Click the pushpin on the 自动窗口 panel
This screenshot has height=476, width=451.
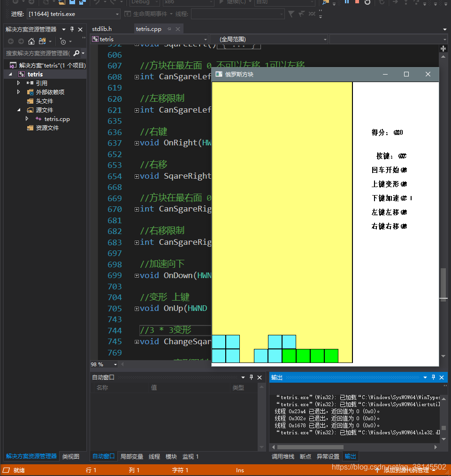click(251, 377)
